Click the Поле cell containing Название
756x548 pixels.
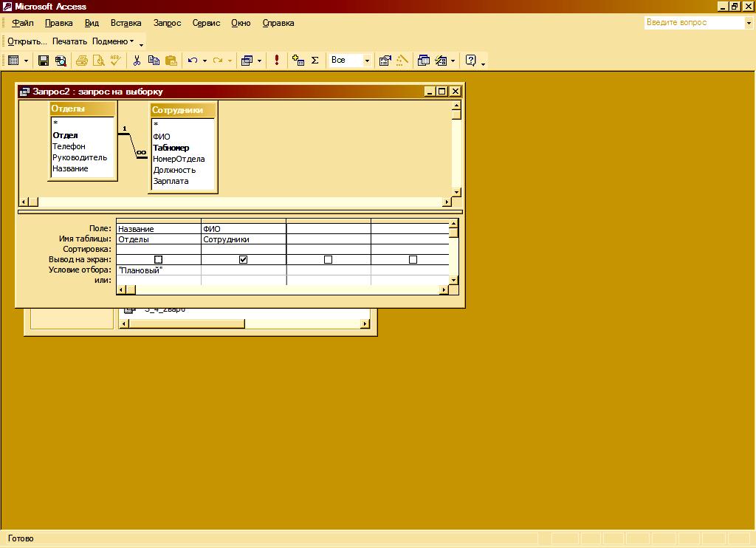point(159,229)
